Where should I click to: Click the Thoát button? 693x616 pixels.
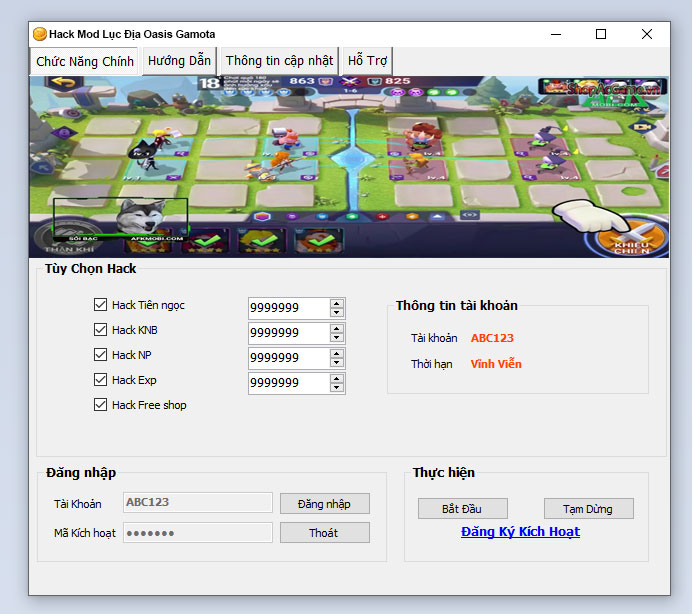(x=325, y=533)
